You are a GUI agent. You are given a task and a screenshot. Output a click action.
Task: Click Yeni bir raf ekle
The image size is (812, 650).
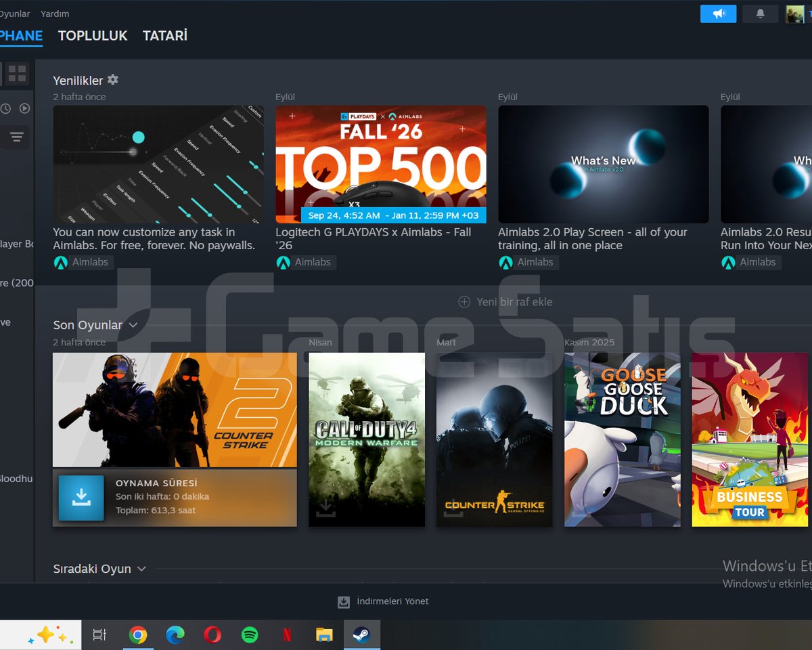(515, 302)
